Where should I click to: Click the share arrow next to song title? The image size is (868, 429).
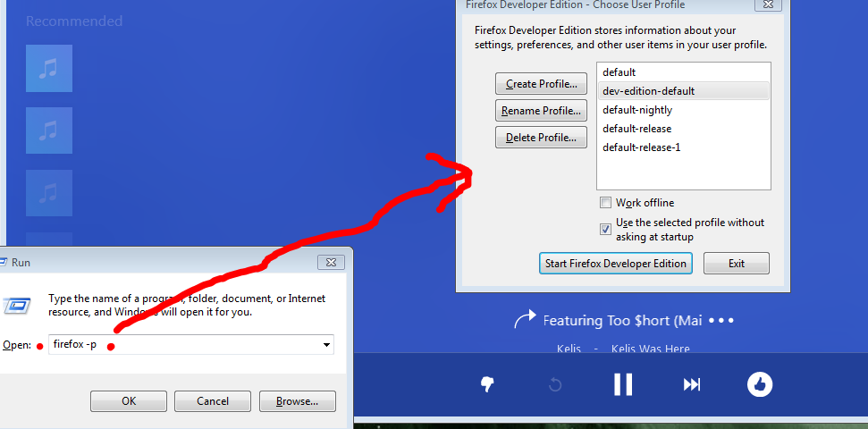point(525,319)
